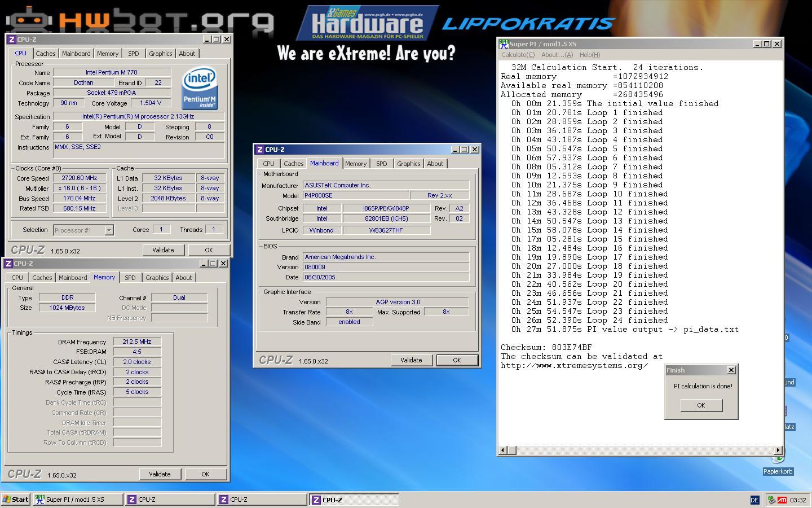This screenshot has height=508, width=812.
Task: Click Validate in the Memory CPU-Z window
Action: pos(160,474)
